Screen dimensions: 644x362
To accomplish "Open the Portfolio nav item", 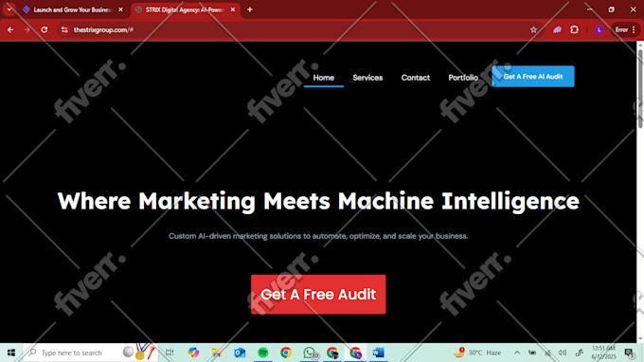I will coord(463,78).
